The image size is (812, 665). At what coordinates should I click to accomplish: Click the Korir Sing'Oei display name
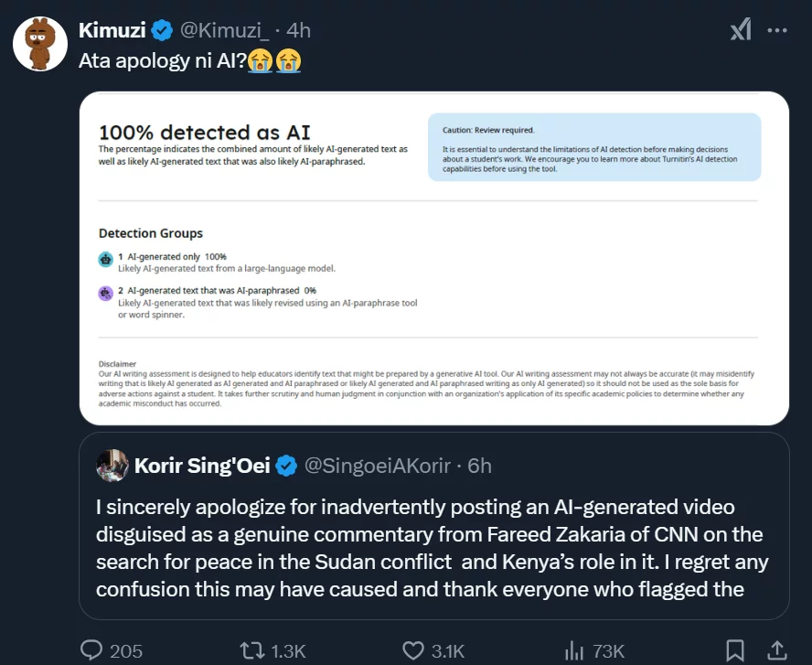click(x=202, y=466)
